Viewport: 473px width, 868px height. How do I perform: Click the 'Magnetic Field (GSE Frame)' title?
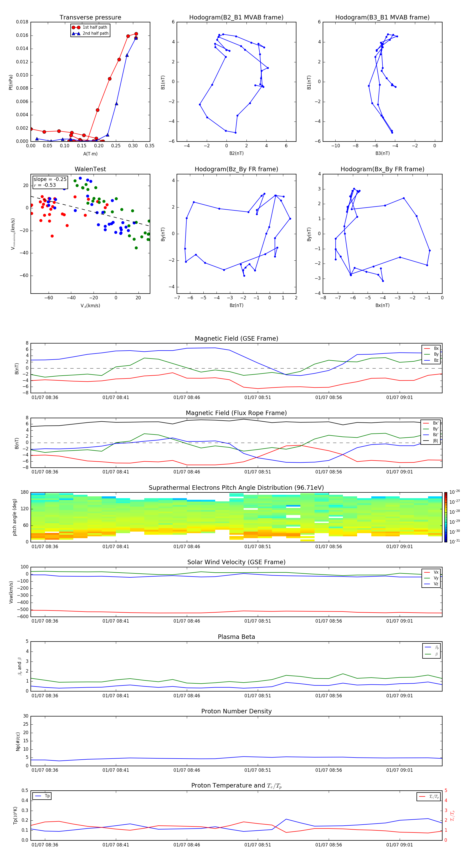pyautogui.click(x=236, y=339)
